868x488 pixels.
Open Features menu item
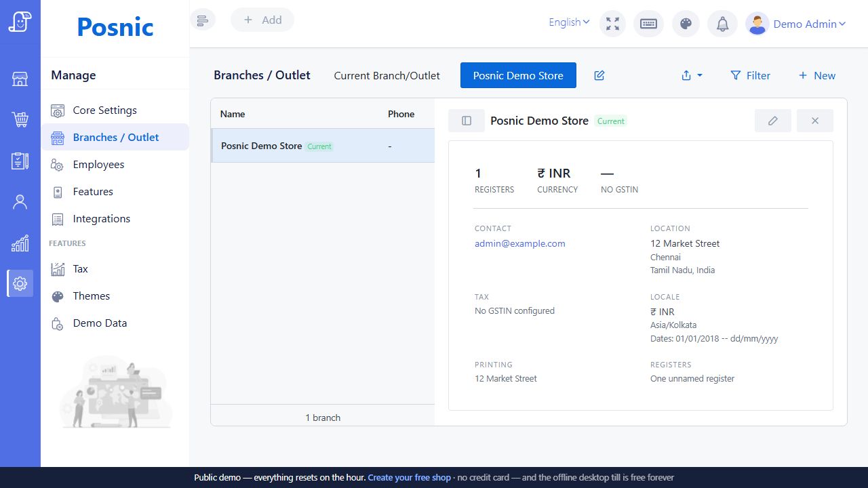(115, 191)
